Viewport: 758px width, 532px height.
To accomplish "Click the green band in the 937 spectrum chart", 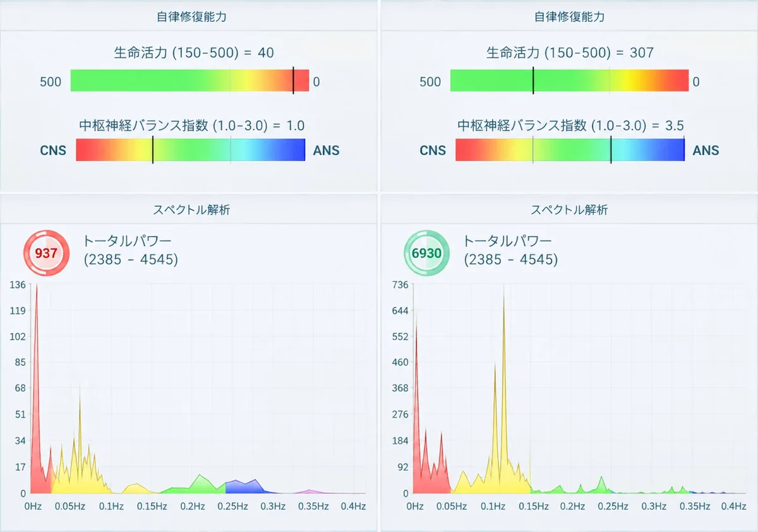I will 193,485.
